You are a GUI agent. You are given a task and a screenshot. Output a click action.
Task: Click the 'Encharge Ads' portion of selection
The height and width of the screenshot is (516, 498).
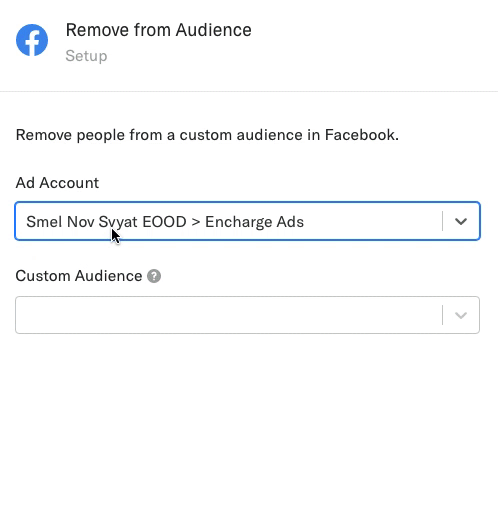pos(254,222)
